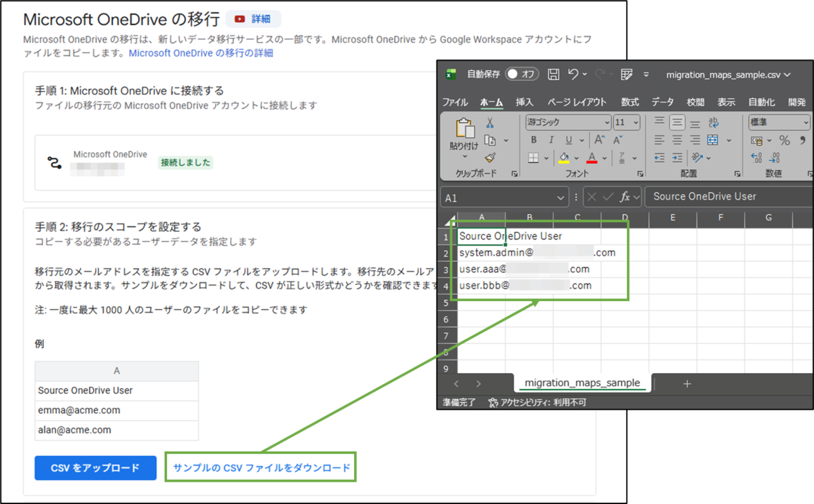Open Microsoft OneDrive の移行の詳細 link
The width and height of the screenshot is (814, 504).
[201, 52]
